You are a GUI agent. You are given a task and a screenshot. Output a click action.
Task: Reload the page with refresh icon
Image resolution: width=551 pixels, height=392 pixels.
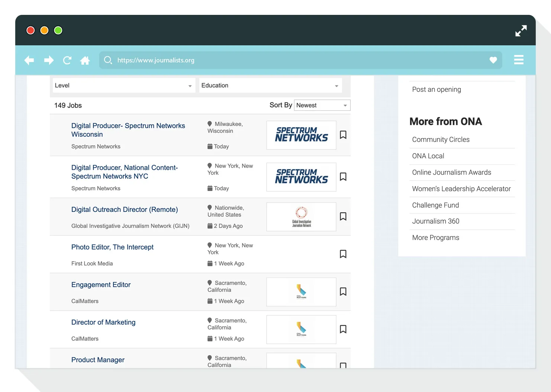(67, 60)
